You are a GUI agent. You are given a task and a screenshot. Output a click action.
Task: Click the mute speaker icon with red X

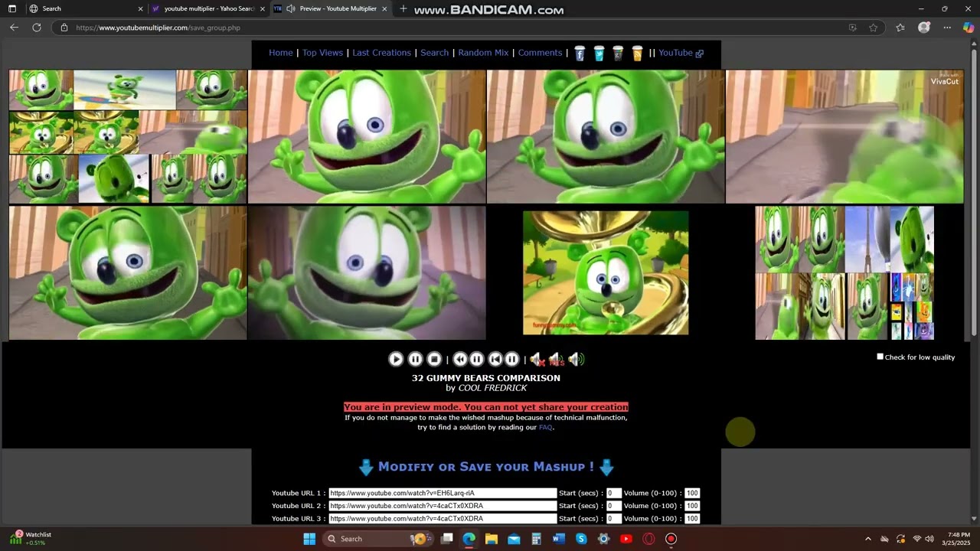(537, 360)
